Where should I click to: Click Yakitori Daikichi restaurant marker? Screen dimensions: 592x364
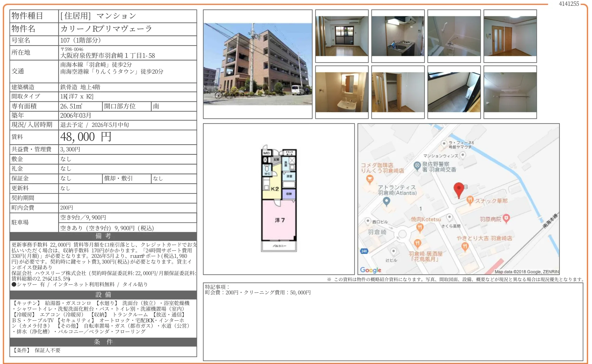(x=465, y=246)
